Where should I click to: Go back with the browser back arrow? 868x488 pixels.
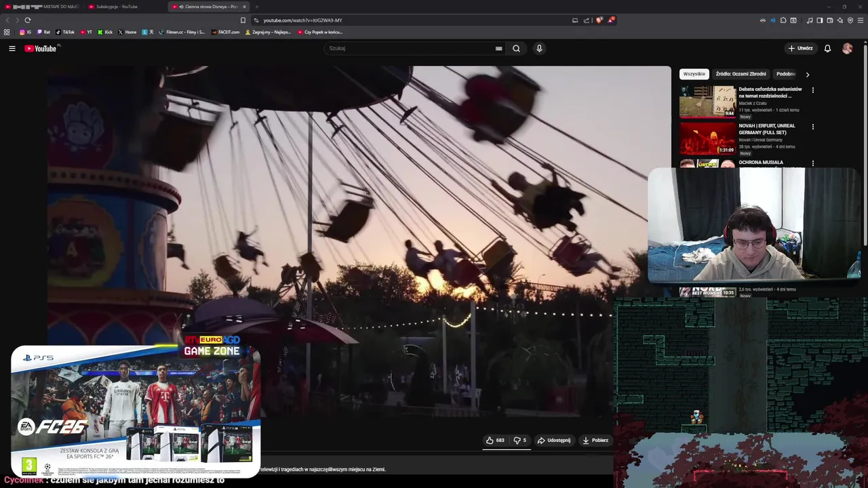click(x=7, y=20)
